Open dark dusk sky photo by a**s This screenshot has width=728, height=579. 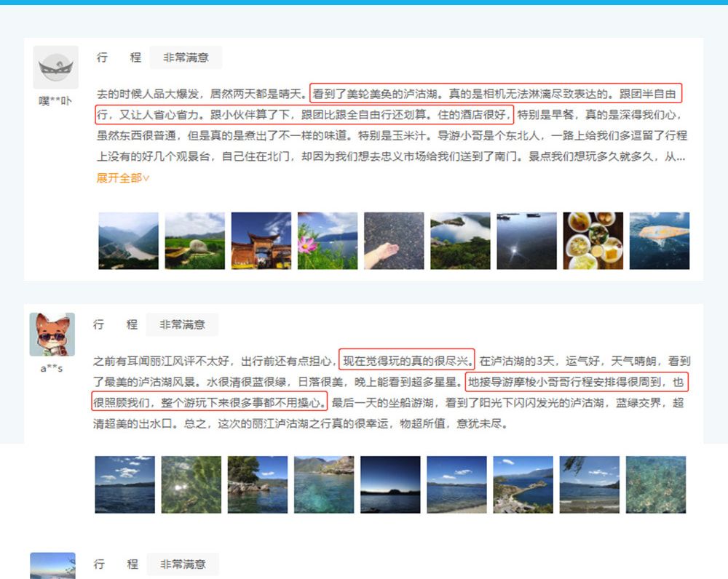coord(390,484)
